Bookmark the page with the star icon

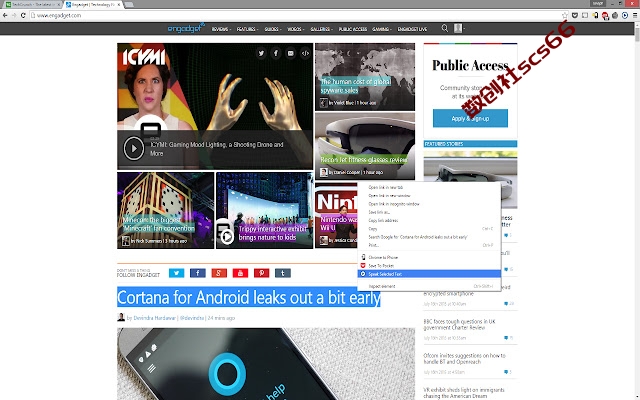click(565, 16)
